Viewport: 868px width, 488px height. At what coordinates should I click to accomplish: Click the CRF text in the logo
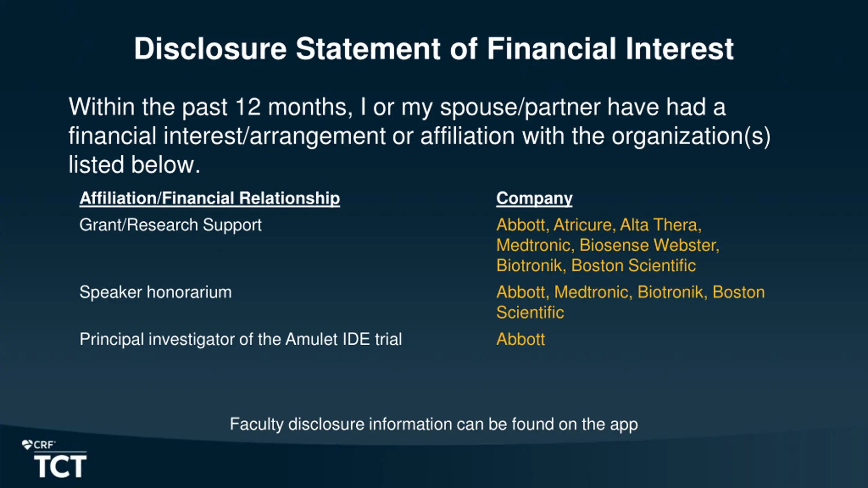(x=44, y=445)
